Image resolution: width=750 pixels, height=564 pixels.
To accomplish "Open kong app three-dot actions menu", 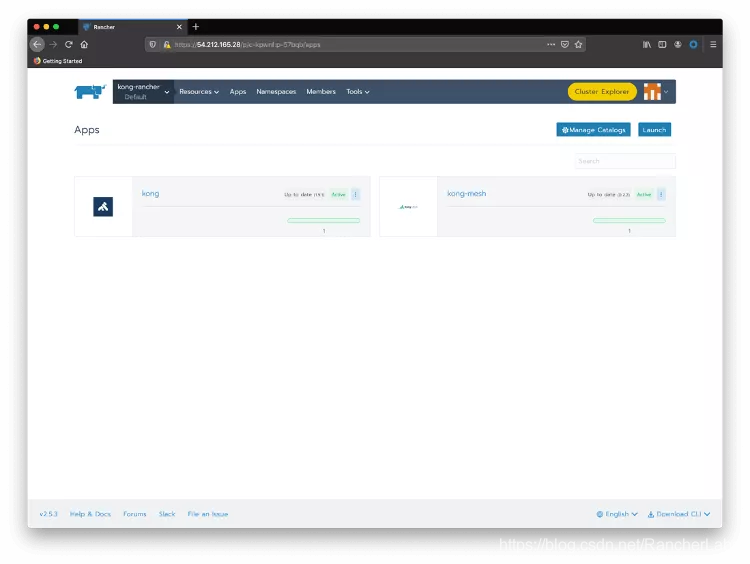I will [x=355, y=194].
